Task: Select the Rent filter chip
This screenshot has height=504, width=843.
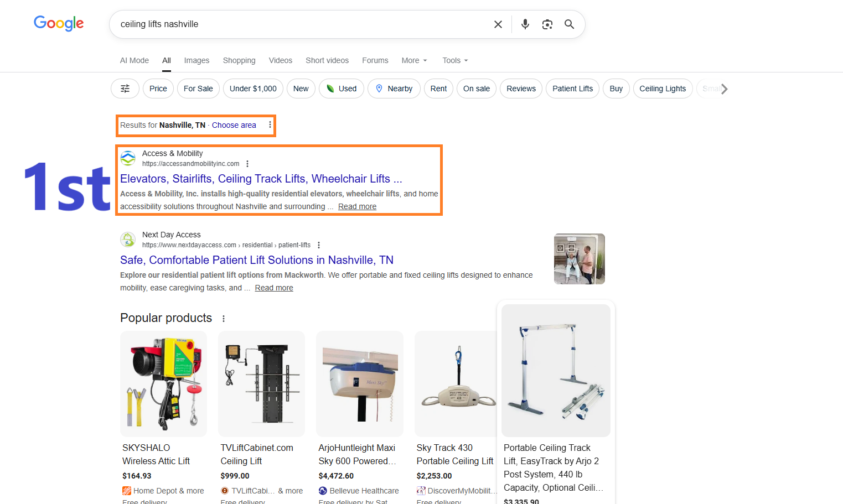Action: click(x=438, y=89)
